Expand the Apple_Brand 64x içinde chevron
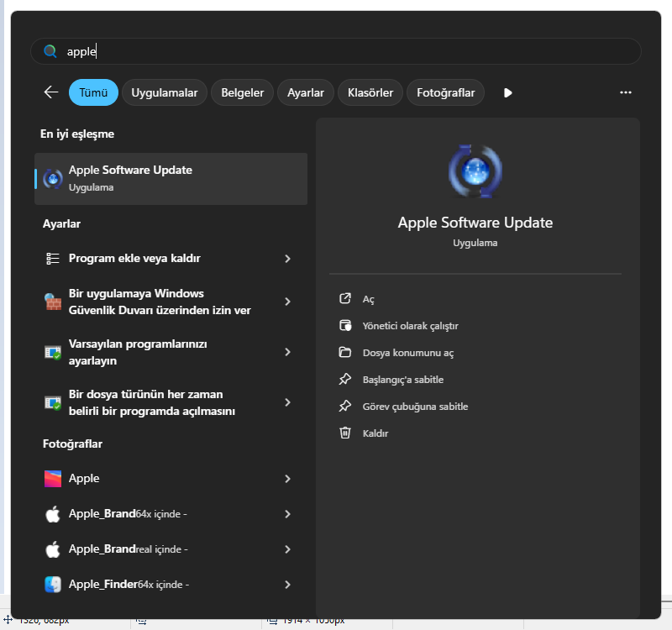Screen dimensions: 672x630 pyautogui.click(x=287, y=514)
